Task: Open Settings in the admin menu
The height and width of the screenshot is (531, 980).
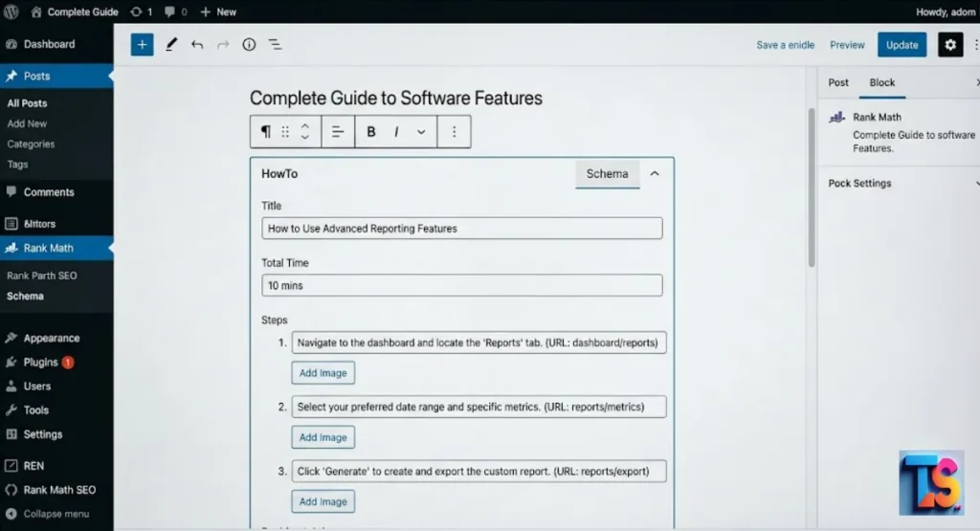Action: click(x=56, y=434)
